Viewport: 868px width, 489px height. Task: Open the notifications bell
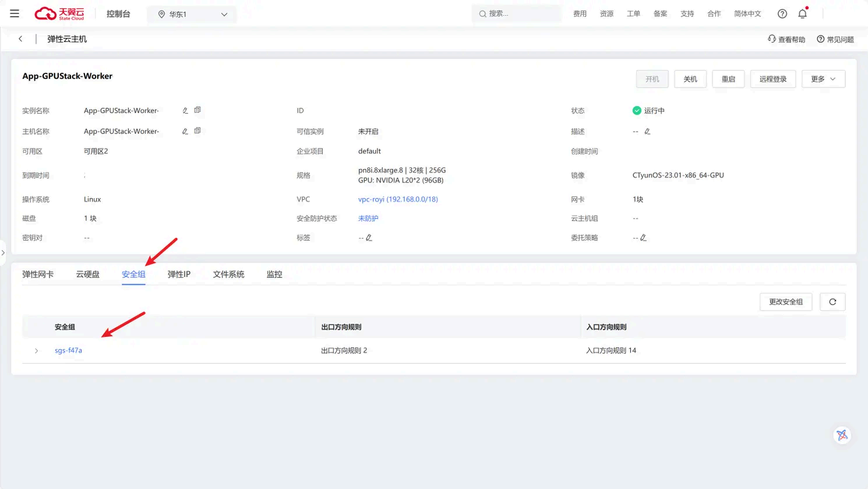[x=803, y=13]
